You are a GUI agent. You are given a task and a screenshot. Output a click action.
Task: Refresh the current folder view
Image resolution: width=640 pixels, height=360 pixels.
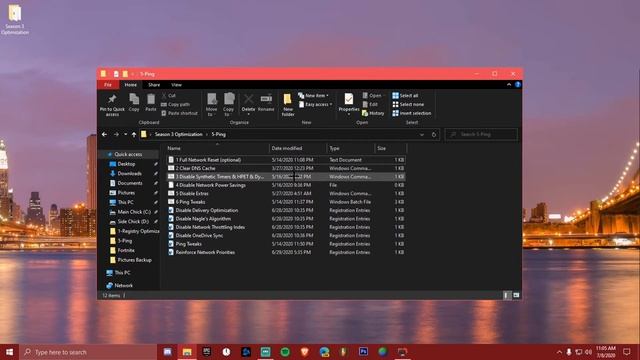pos(434,134)
